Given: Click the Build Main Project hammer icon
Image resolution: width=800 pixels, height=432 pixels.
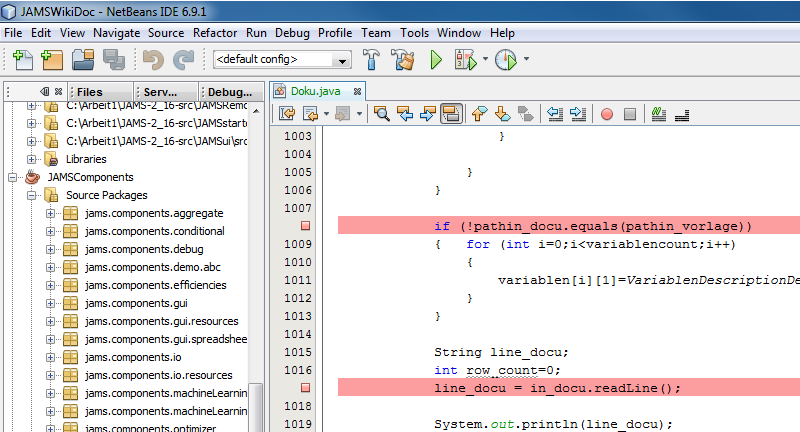Looking at the screenshot, I should click(372, 60).
